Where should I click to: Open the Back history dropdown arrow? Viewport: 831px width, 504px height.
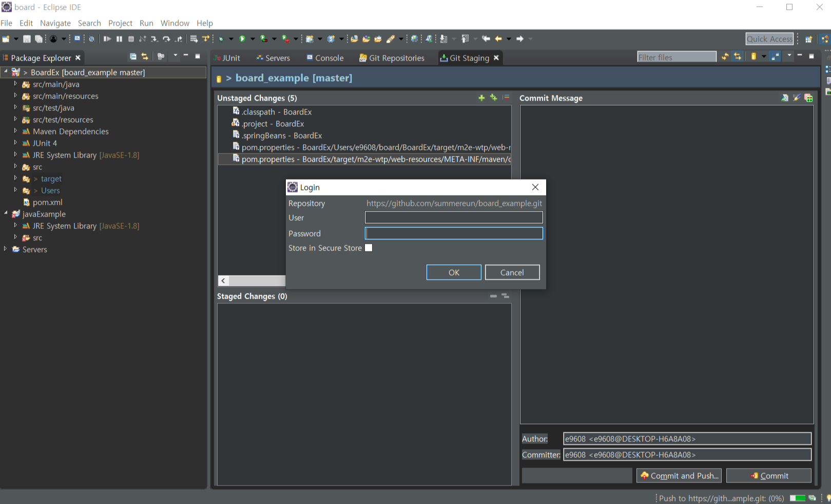[x=509, y=39]
